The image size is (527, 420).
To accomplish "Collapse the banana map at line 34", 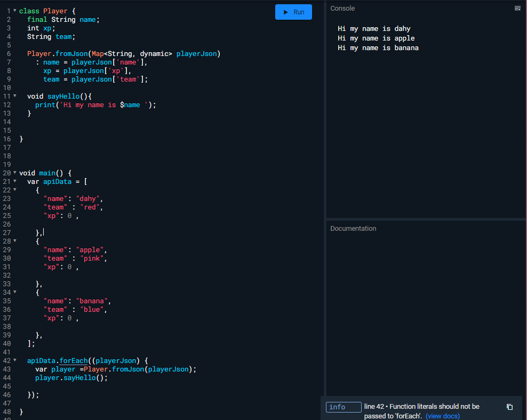I will tap(15, 292).
